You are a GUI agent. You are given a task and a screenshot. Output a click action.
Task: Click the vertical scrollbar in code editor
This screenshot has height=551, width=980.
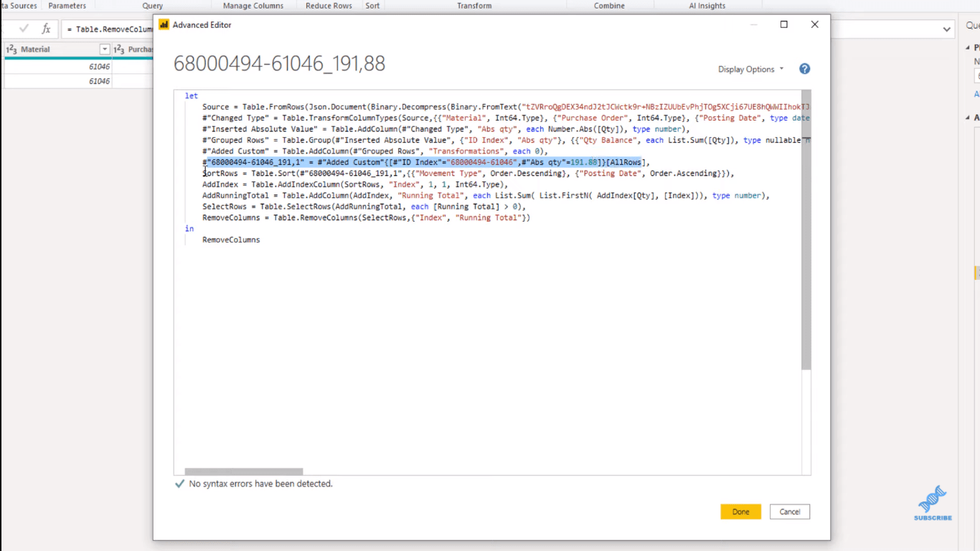click(x=806, y=230)
